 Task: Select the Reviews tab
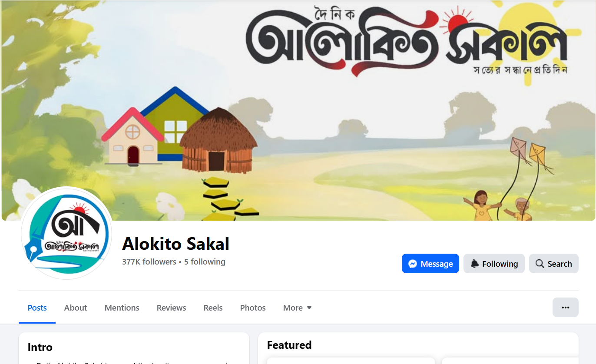tap(171, 308)
